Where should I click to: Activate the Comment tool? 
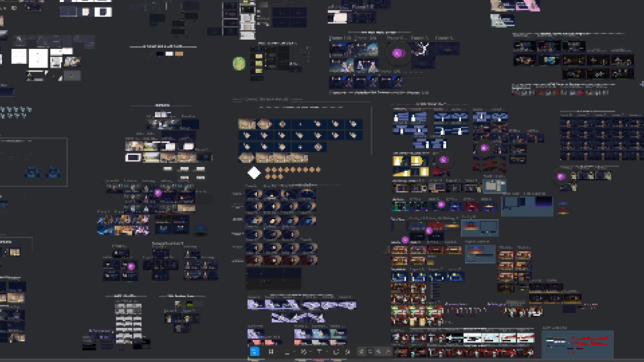(x=336, y=352)
